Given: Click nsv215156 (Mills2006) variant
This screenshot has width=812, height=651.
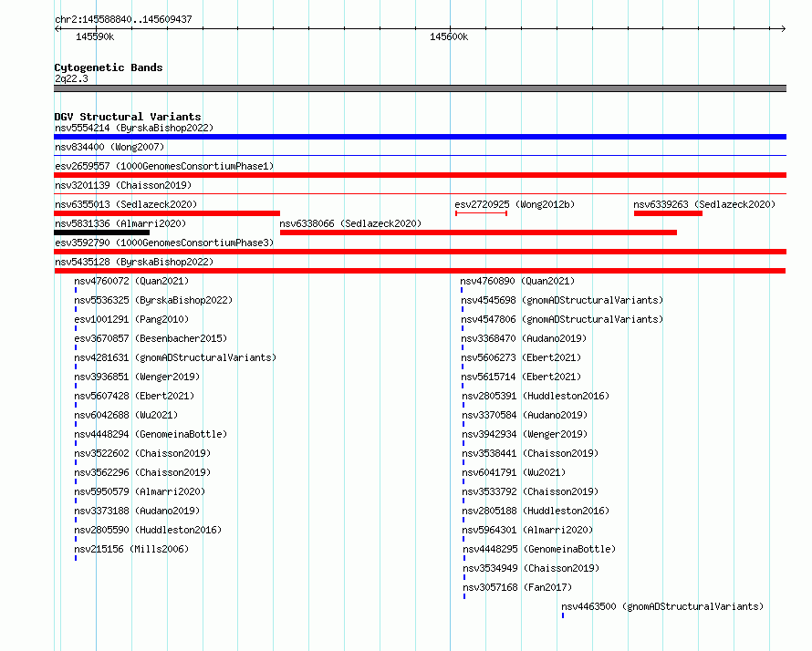Looking at the screenshot, I should tap(131, 549).
